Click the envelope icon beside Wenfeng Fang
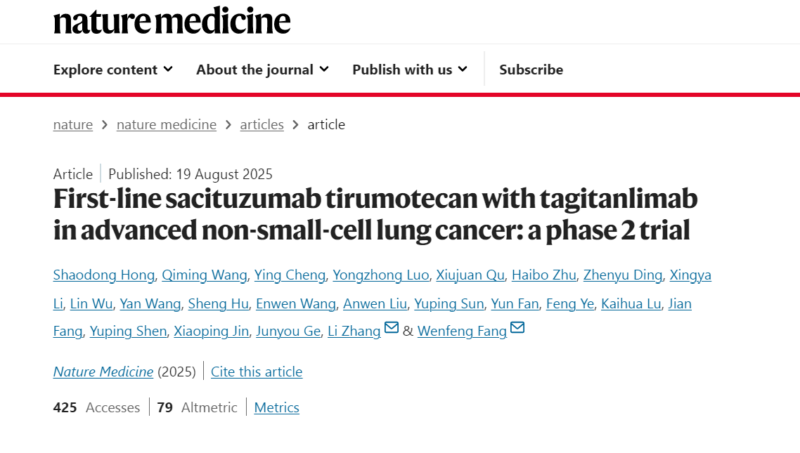 (517, 327)
